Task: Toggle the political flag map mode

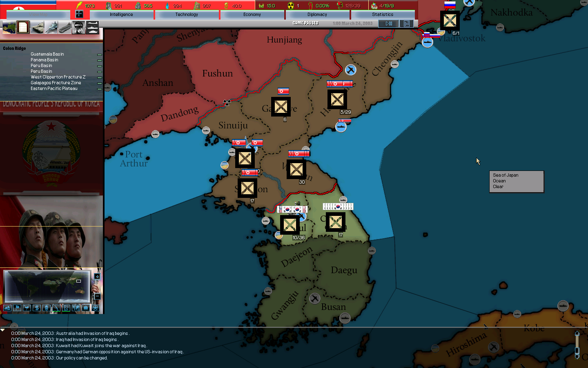Action: (x=17, y=308)
